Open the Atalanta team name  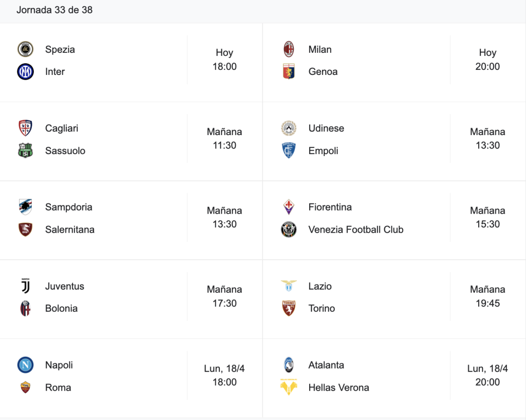326,365
